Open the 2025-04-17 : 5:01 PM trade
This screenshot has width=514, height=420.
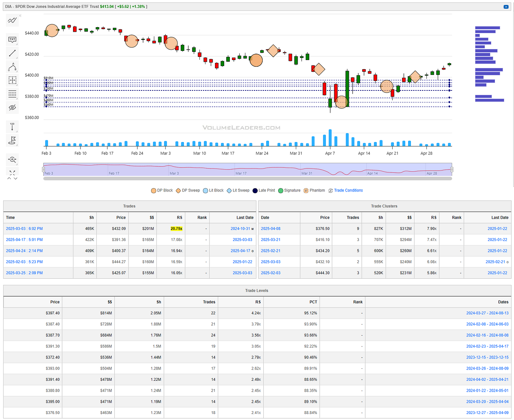tap(24, 239)
